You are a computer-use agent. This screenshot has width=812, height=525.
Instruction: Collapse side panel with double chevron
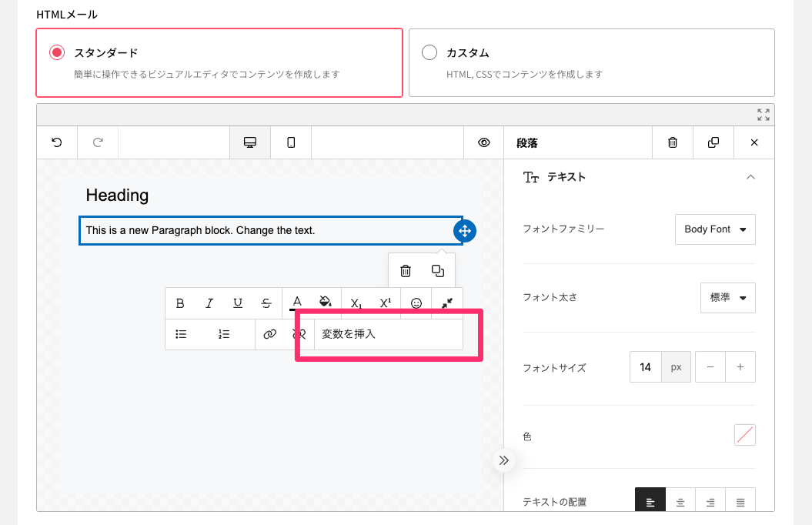pyautogui.click(x=504, y=460)
